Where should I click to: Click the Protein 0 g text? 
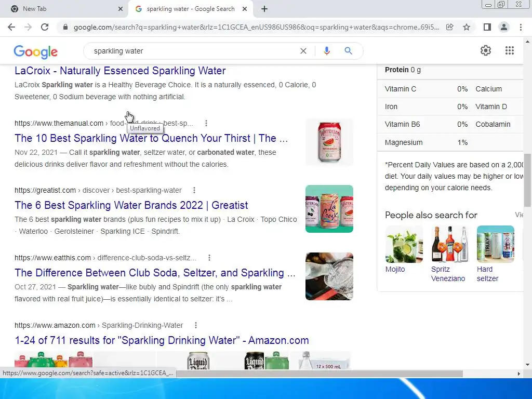tap(403, 70)
